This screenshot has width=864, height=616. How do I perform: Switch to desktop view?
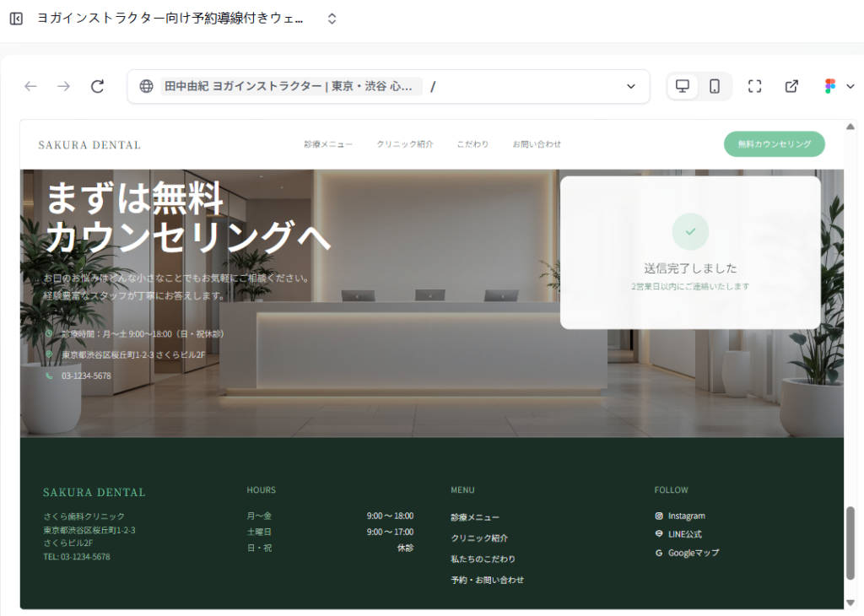(683, 86)
